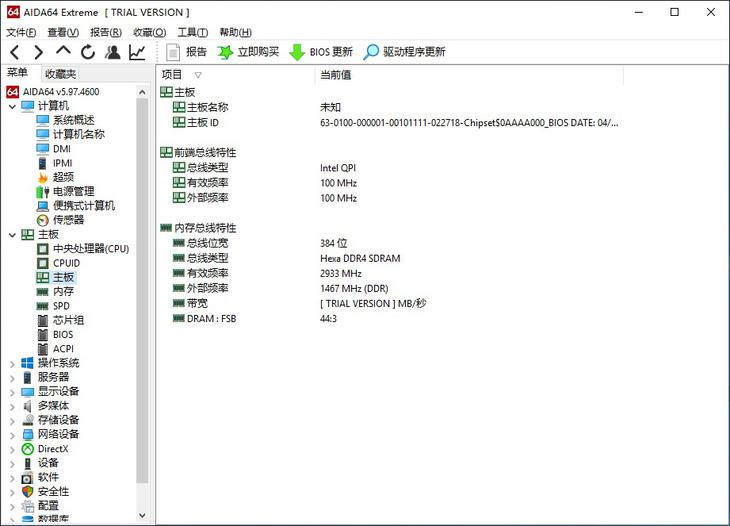Open 系统概述 in tree
Image resolution: width=730 pixels, height=526 pixels.
73,120
